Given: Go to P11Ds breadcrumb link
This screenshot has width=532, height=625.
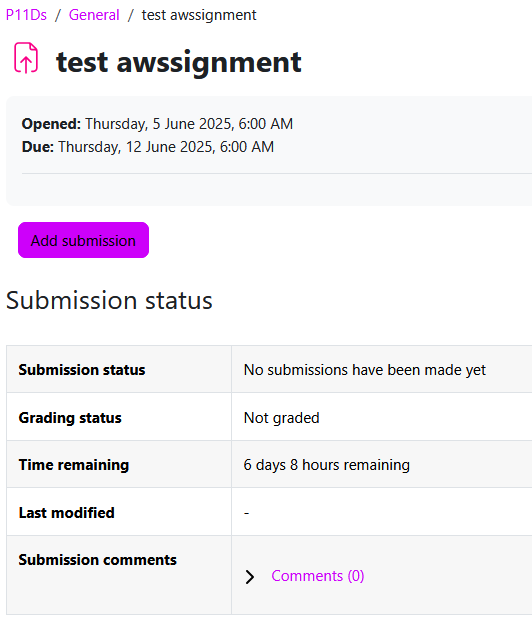Looking at the screenshot, I should [26, 15].
